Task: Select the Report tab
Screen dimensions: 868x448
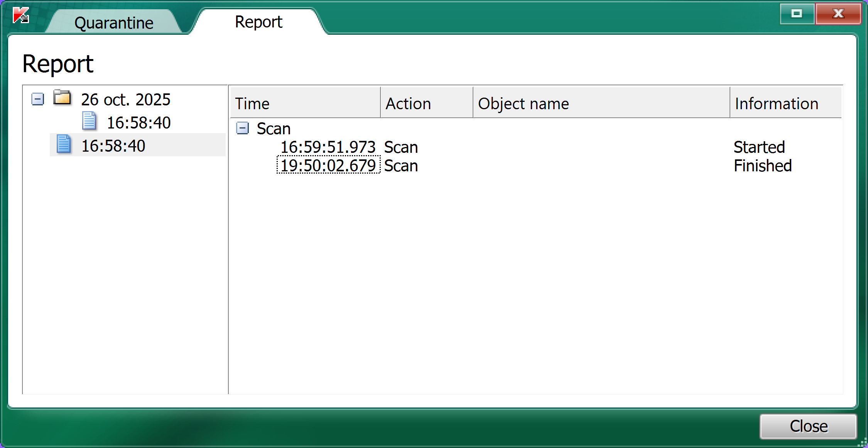Action: coord(258,22)
